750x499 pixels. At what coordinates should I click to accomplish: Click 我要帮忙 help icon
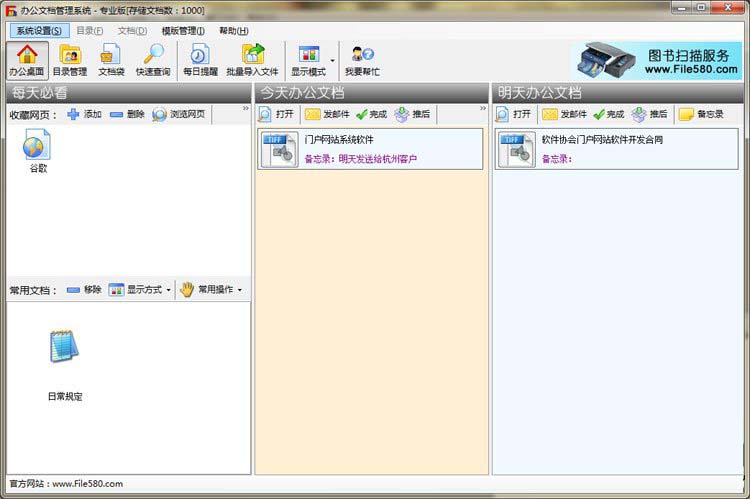pos(361,60)
